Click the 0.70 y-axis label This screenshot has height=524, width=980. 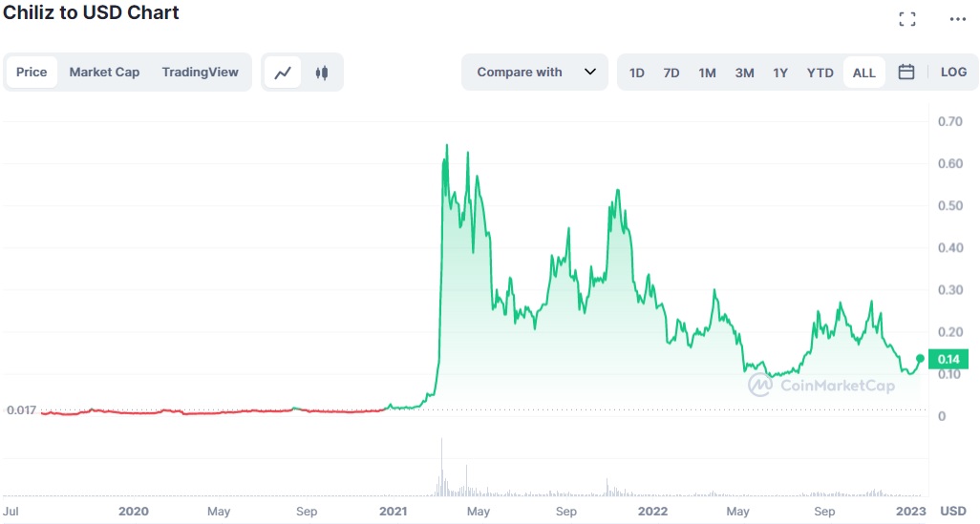[950, 121]
